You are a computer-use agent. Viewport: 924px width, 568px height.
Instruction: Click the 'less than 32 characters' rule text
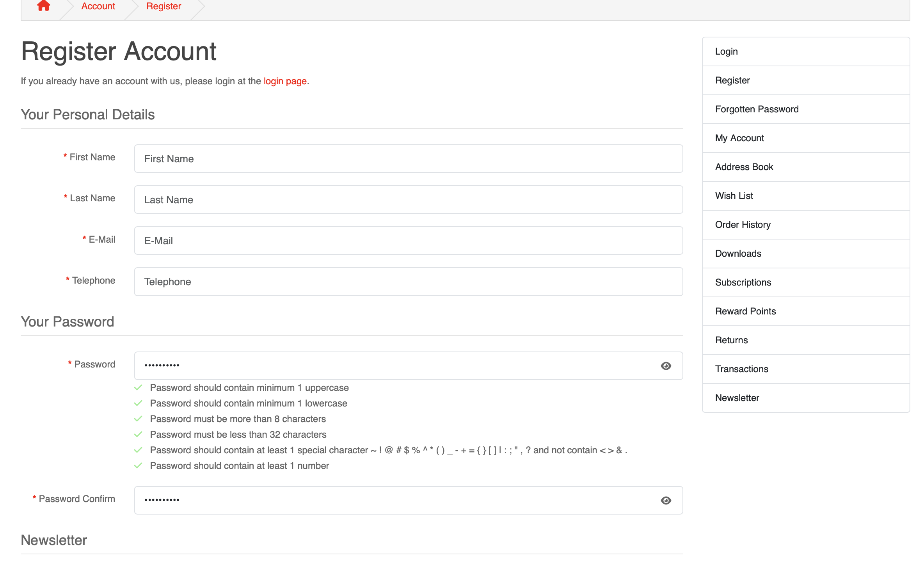238,435
